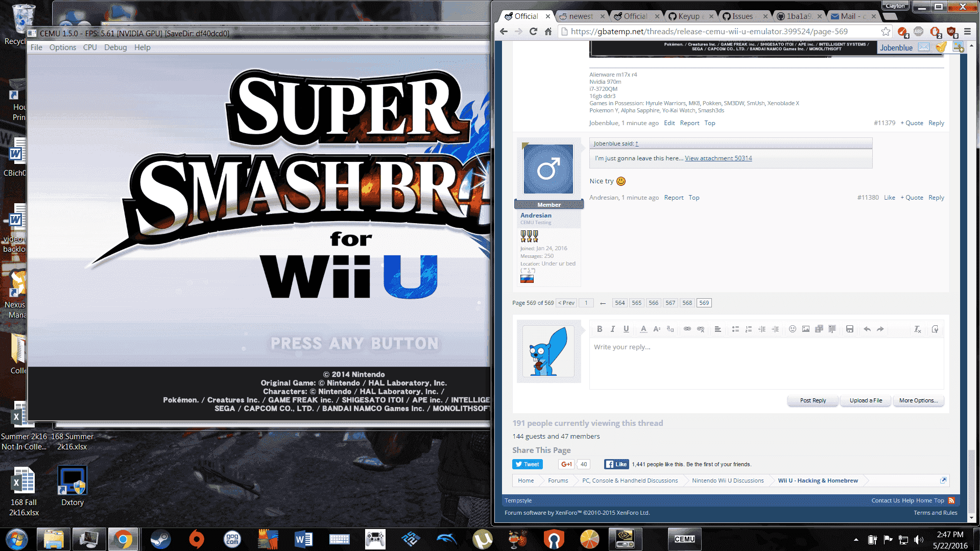Open the text alignment dropdown

(x=718, y=329)
